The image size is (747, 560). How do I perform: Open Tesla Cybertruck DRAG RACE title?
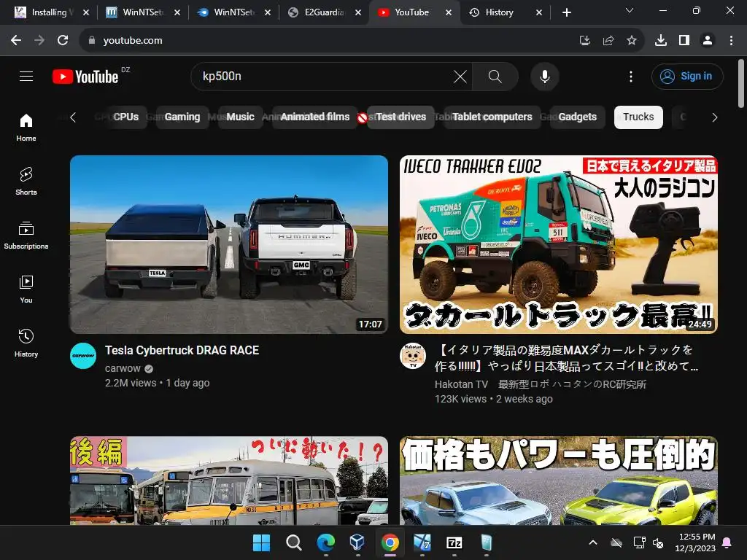pos(182,351)
